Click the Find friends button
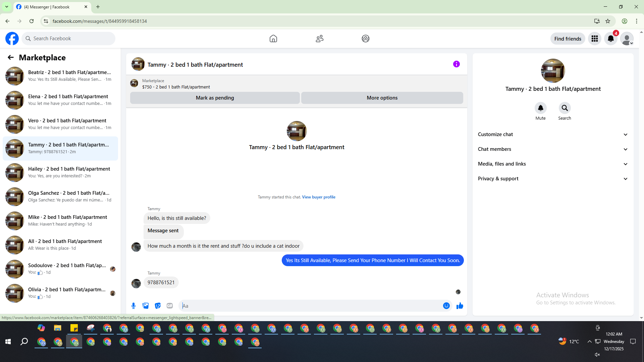644x362 pixels. coord(568,39)
